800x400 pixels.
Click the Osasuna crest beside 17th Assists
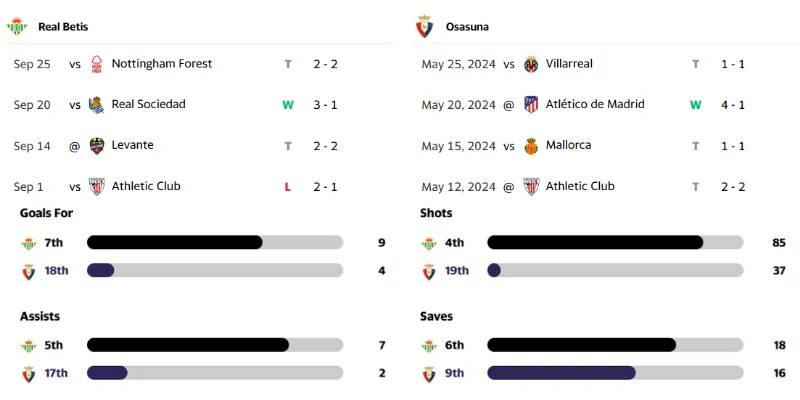28,374
